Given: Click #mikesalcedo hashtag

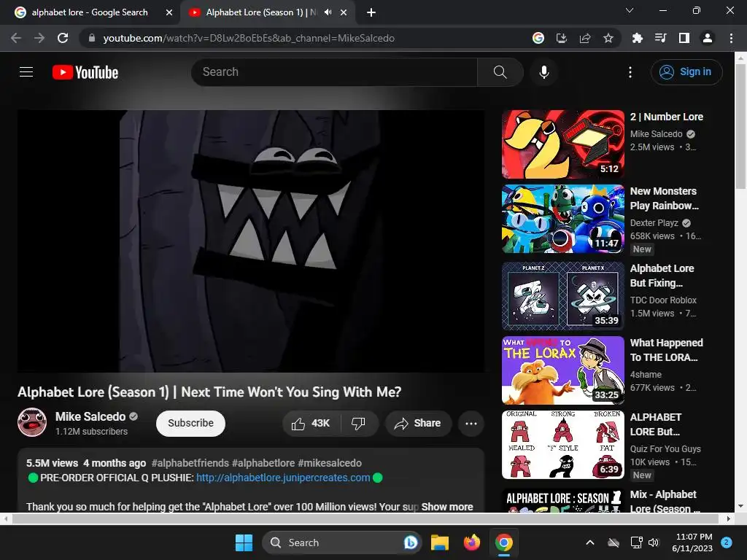Looking at the screenshot, I should tap(330, 463).
